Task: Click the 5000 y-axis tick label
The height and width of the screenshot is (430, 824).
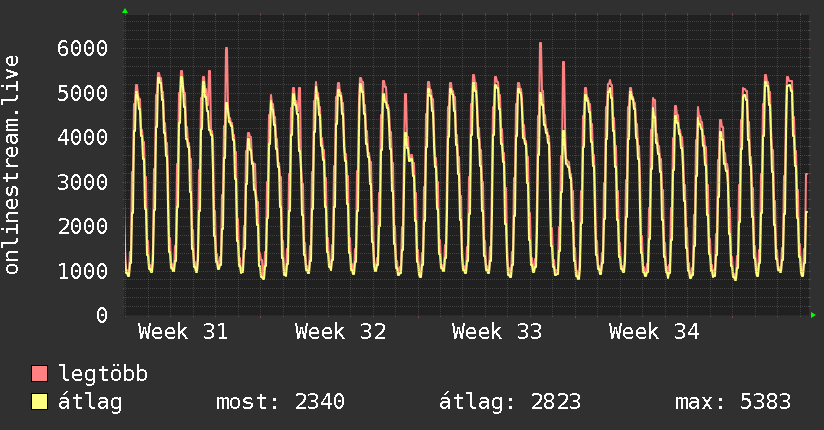Action: [x=83, y=93]
